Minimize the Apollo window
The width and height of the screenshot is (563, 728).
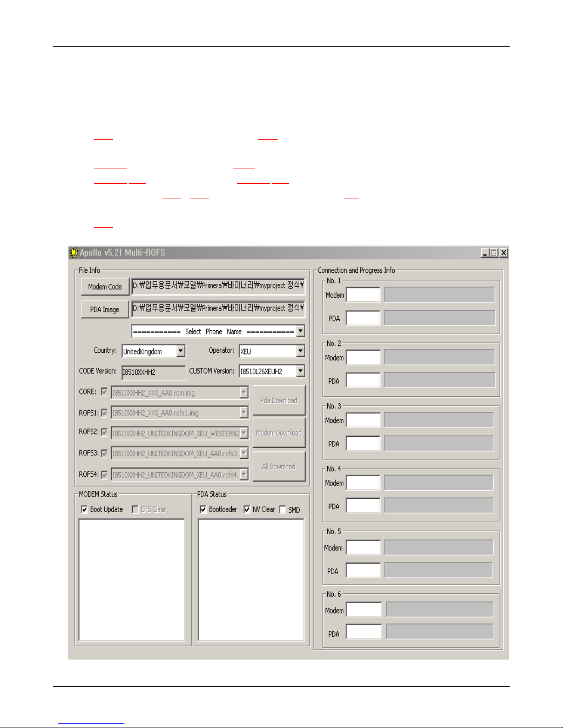point(485,253)
